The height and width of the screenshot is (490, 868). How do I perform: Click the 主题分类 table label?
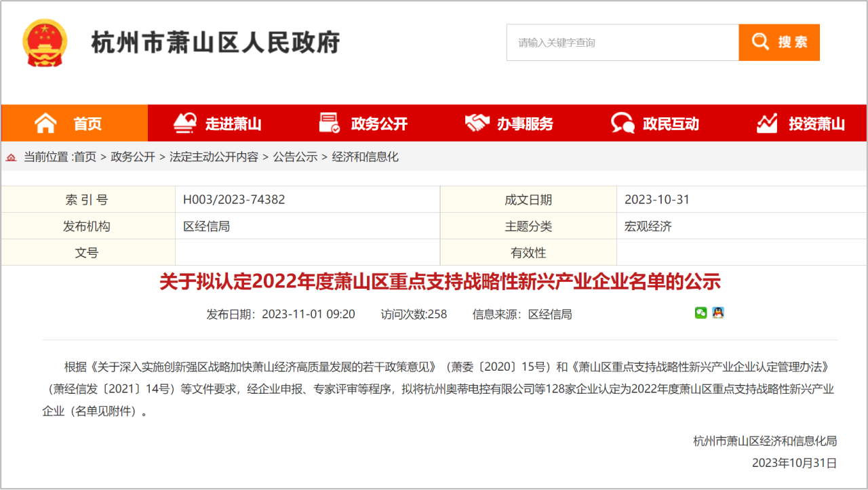coord(528,226)
